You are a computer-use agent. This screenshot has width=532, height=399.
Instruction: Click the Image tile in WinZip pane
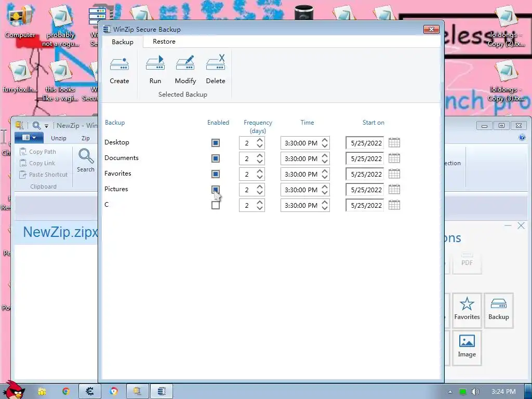pyautogui.click(x=467, y=348)
